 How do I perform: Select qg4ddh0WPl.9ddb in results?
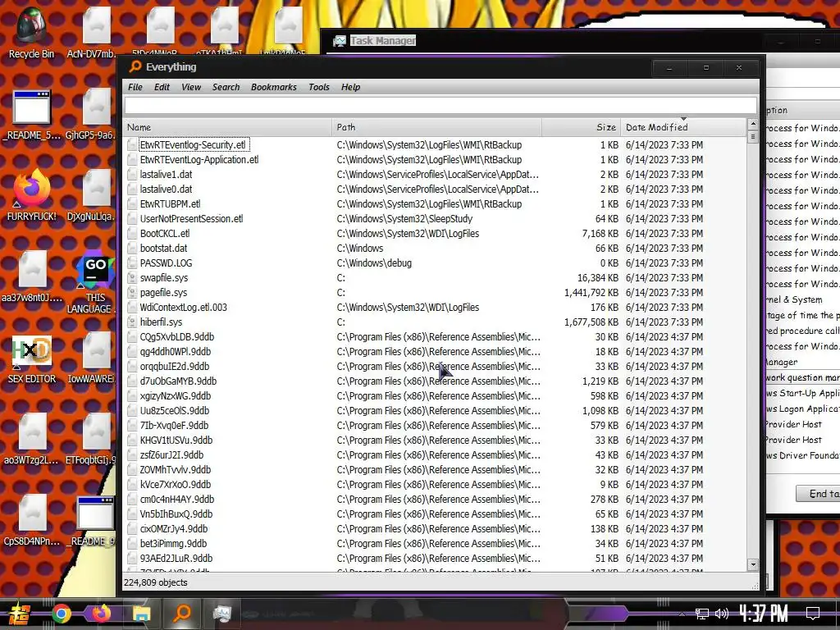(x=435, y=351)
